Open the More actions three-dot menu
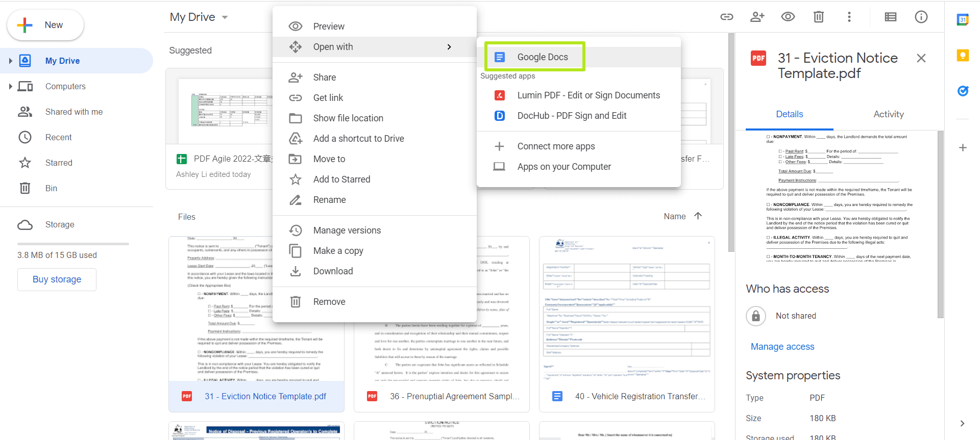Viewport: 980px width, 440px height. pos(849,17)
